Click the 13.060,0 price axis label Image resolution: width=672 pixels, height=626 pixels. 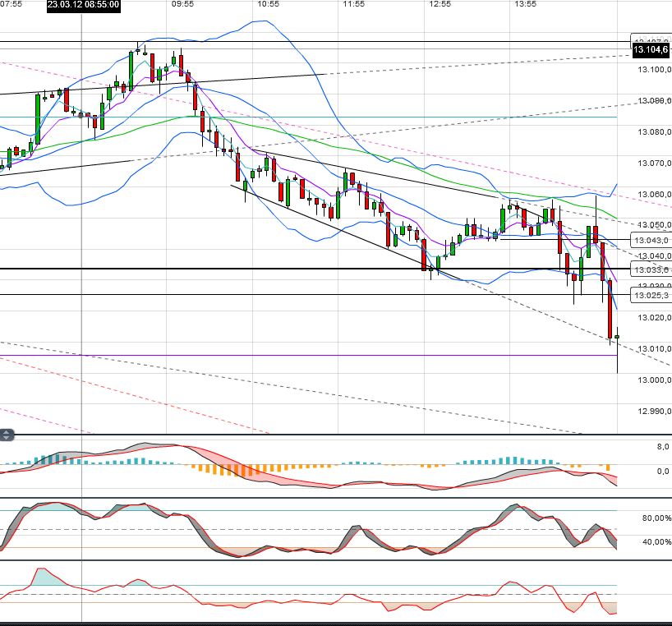654,194
